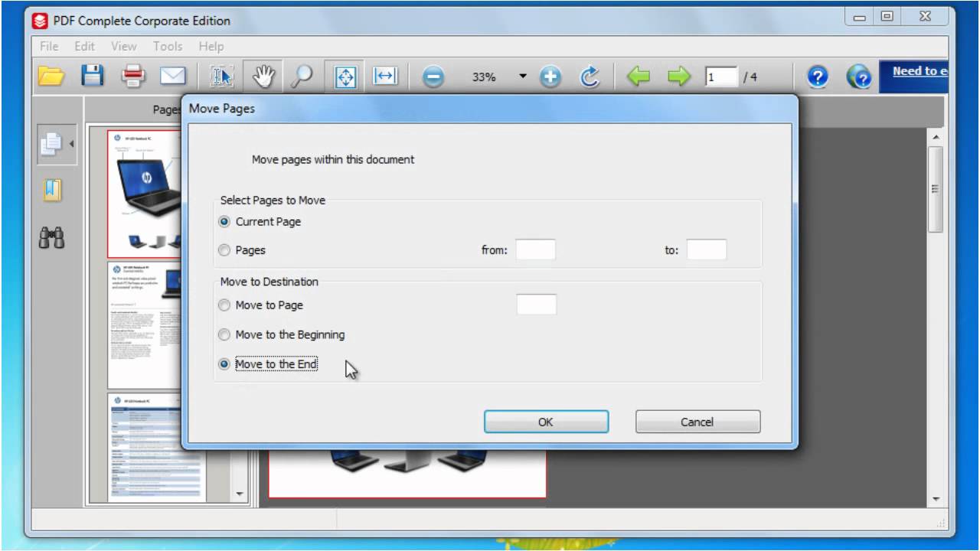Screen dimensions: 980x551
Task: Confirm the move with OK
Action: tap(546, 422)
